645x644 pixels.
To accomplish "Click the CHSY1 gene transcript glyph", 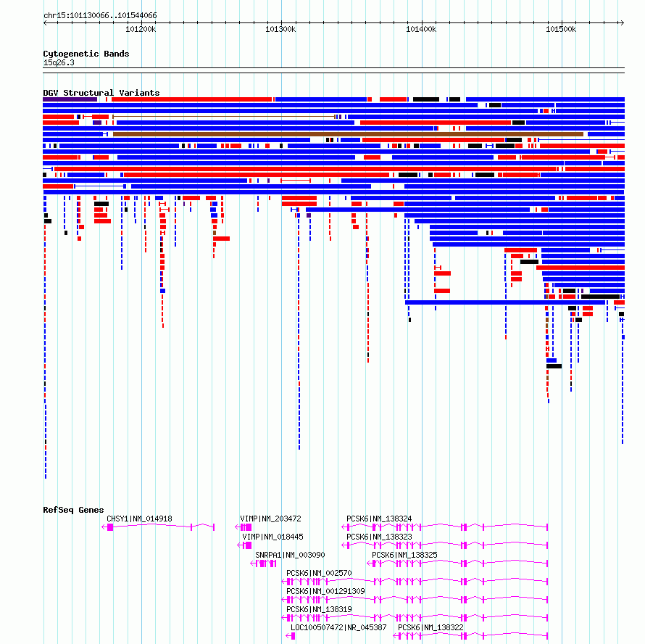I will (158, 527).
